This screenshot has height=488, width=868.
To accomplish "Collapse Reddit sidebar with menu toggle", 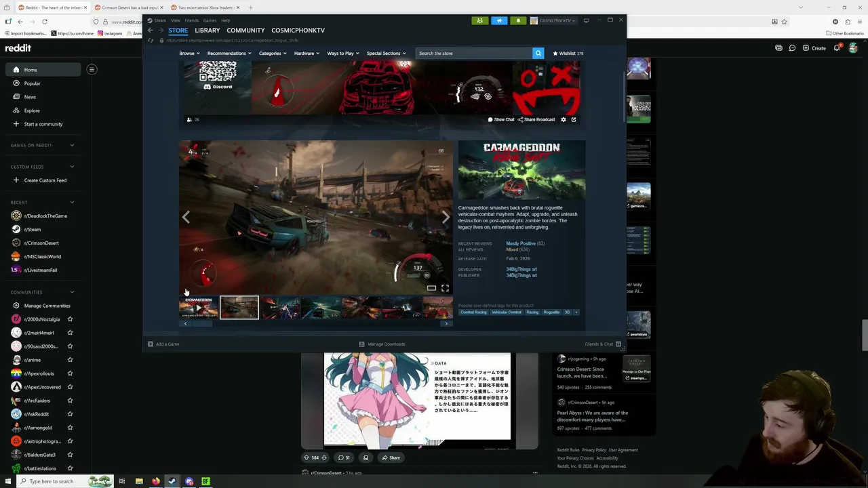I will click(x=92, y=69).
